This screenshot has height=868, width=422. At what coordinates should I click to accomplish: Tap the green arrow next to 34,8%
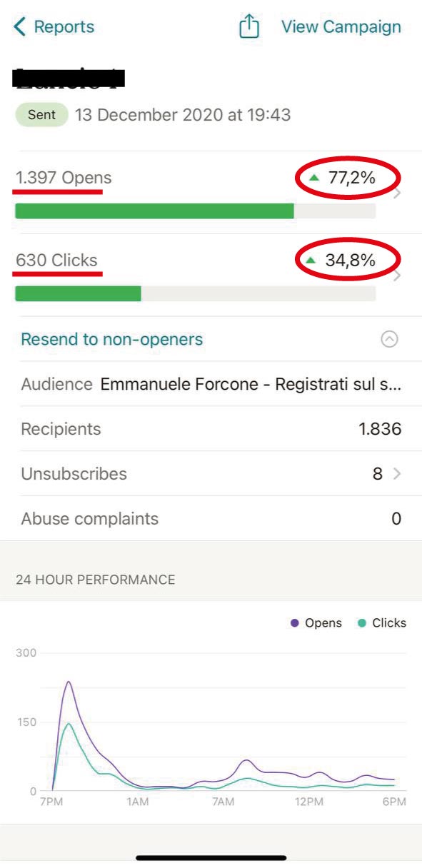click(x=311, y=261)
